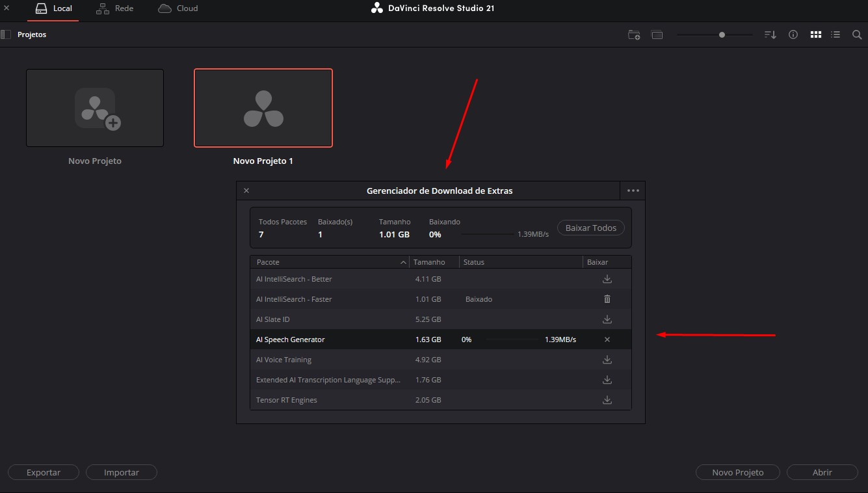Screen dimensions: 868x493
Task: Click the 5.25 GB size value
Action: 428,319
